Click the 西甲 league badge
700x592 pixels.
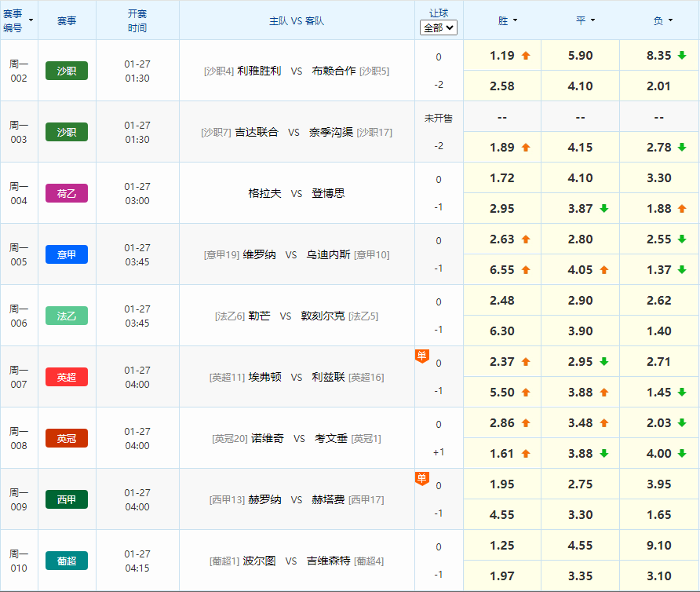click(x=67, y=499)
